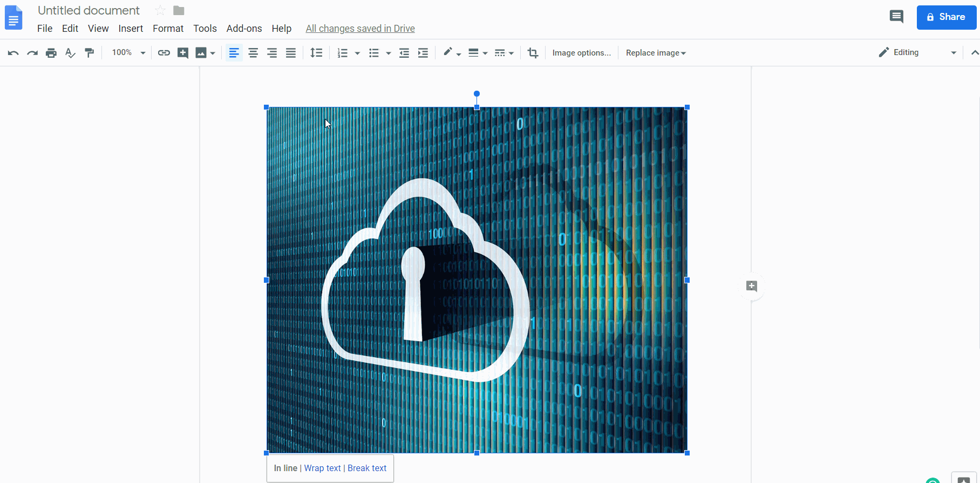
Task: Select the Paint format tool
Action: pos(90,53)
